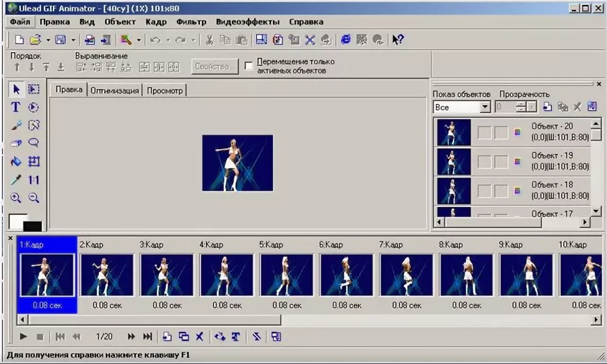Viewport: 607px width, 364px height.
Task: Jump to the first frame
Action: coord(60,337)
